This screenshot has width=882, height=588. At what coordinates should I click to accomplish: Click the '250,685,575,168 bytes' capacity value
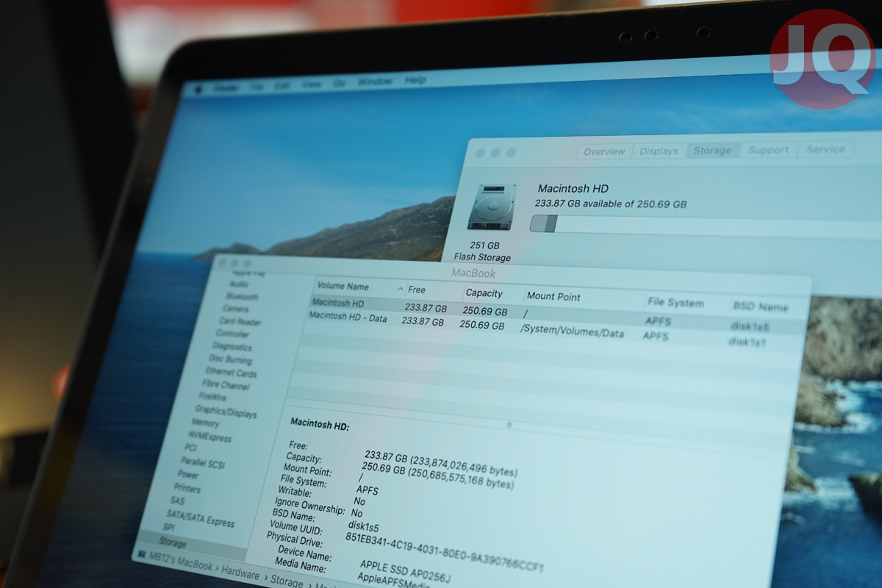(x=461, y=478)
